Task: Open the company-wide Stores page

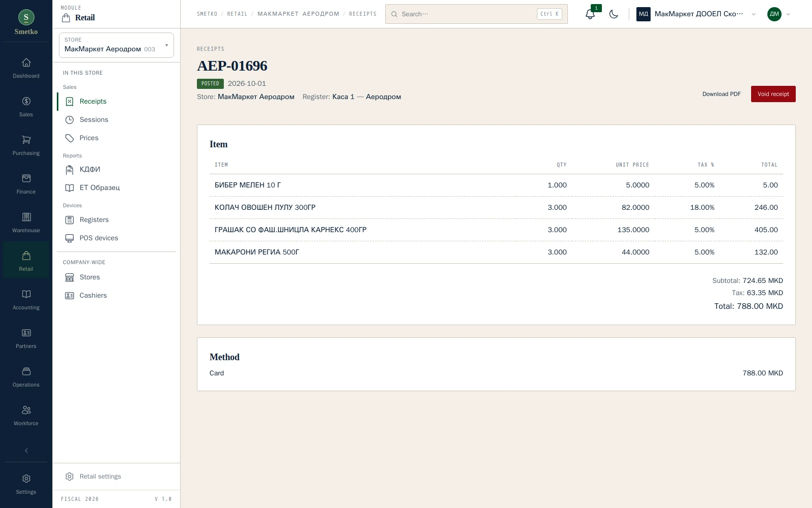Action: [x=116, y=277]
